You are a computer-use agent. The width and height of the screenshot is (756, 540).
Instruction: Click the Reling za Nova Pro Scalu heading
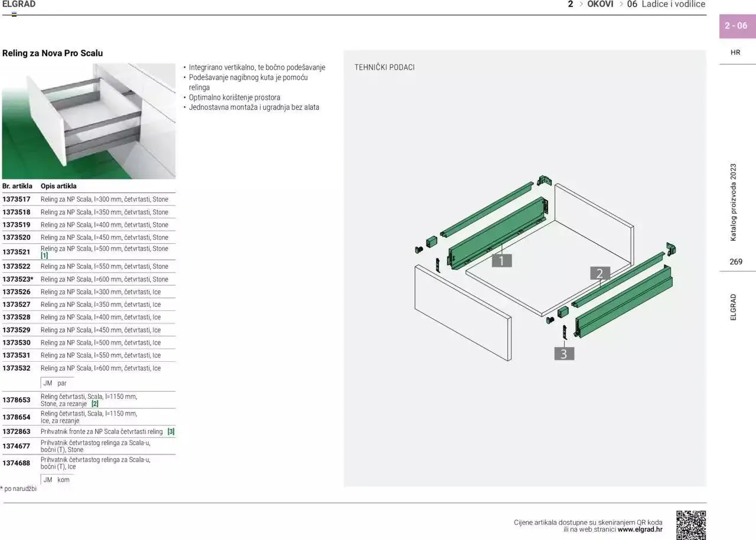(x=53, y=53)
